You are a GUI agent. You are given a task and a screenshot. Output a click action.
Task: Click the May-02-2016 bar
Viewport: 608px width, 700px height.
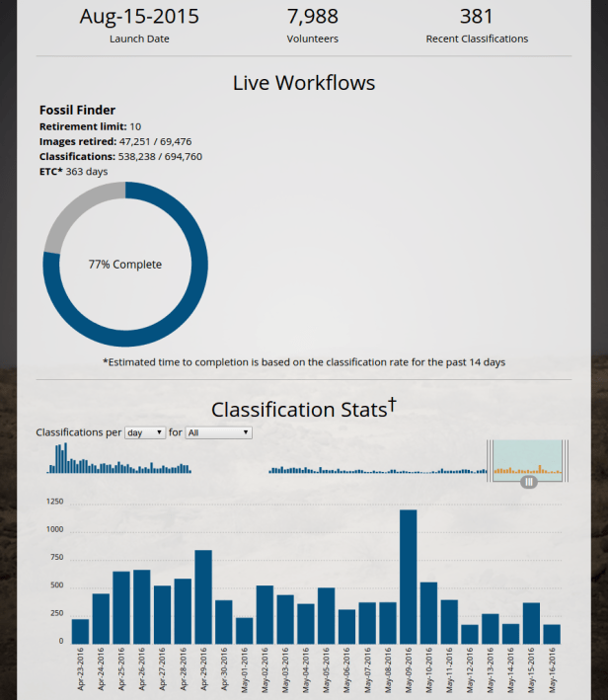point(265,615)
